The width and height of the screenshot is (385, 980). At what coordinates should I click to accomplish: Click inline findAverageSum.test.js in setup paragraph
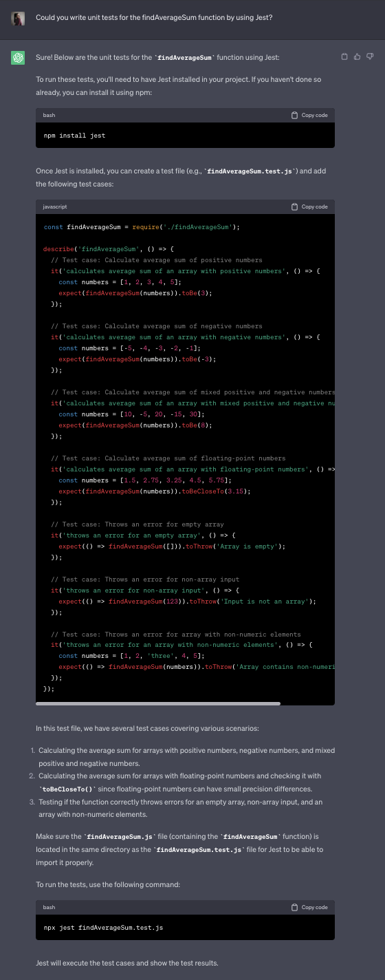click(250, 171)
